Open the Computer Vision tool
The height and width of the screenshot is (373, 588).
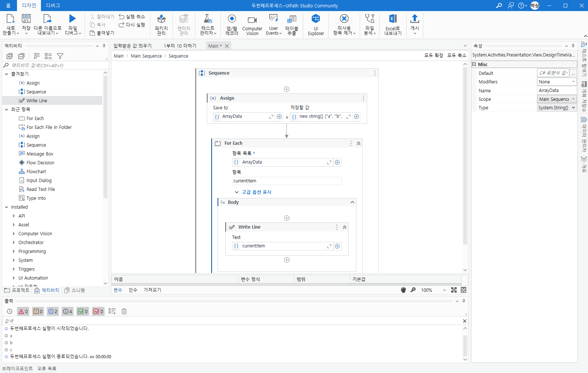(252, 25)
